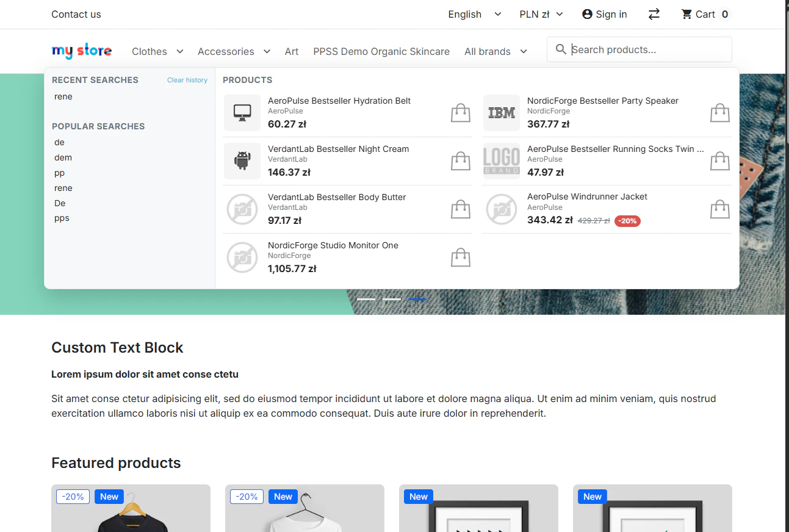Screen dimensions: 789x532
Task: Expand the Accessories menu
Action: (x=234, y=51)
